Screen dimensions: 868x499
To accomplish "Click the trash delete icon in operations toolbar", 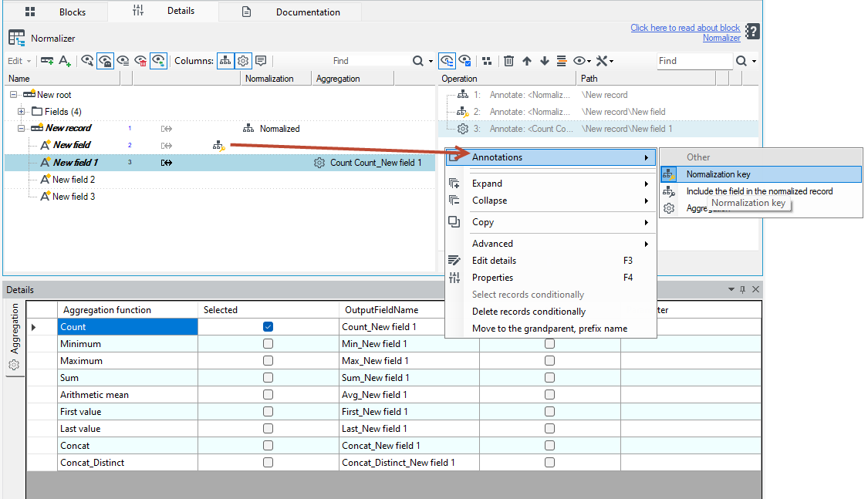I will click(508, 61).
